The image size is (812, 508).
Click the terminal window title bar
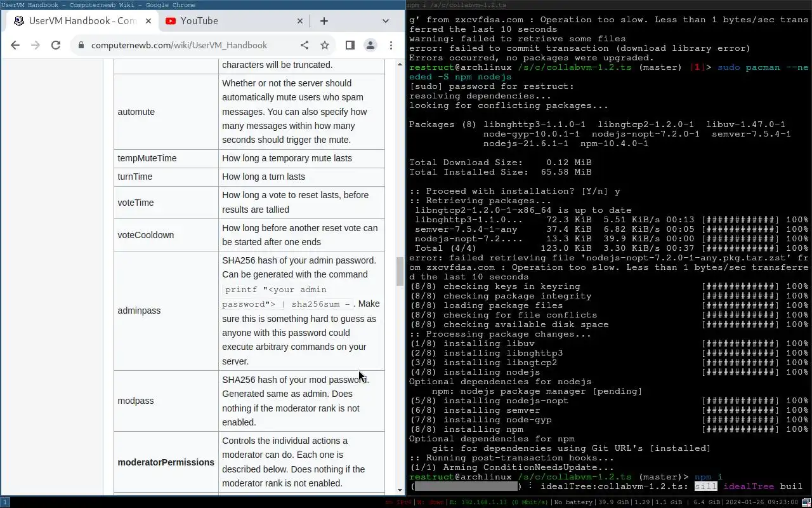pyautogui.click(x=609, y=5)
